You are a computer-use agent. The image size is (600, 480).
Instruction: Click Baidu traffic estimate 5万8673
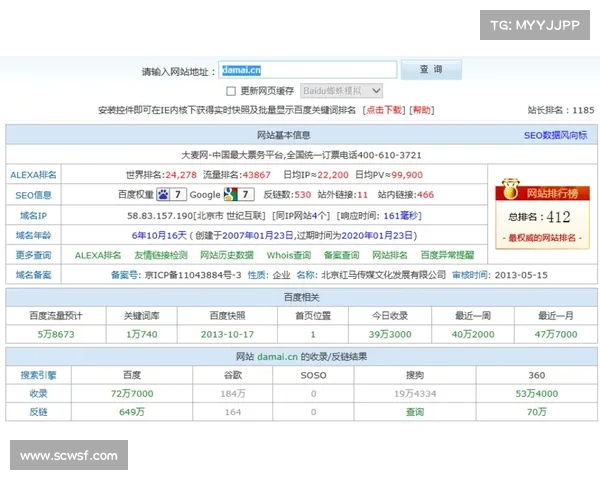pos(56,334)
